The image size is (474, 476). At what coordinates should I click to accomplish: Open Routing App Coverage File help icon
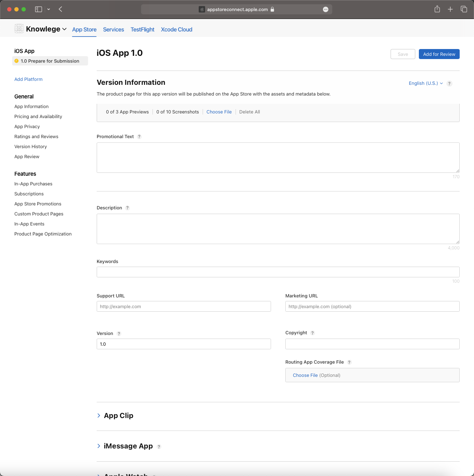pos(349,362)
